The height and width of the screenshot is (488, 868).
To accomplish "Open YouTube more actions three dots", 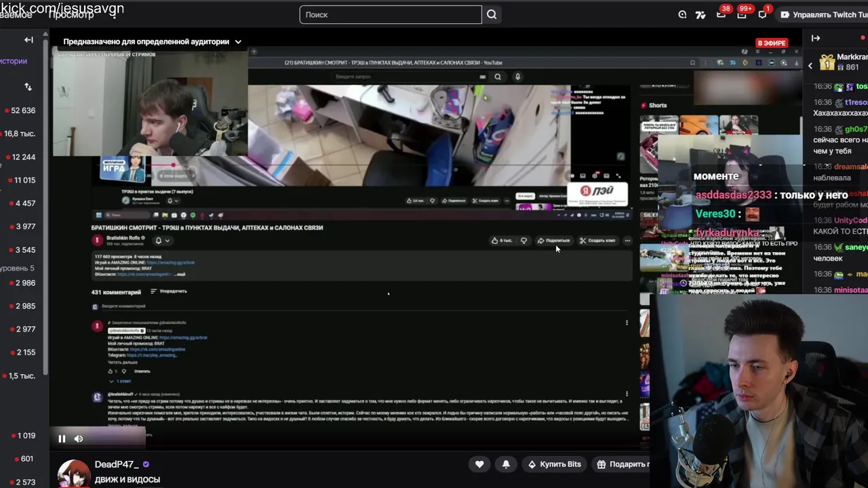I will tap(627, 241).
